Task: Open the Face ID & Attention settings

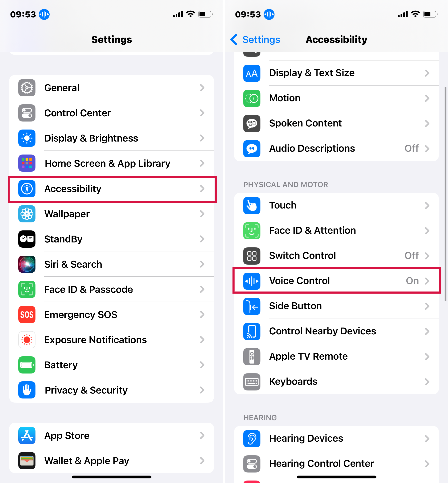Action: tap(336, 230)
